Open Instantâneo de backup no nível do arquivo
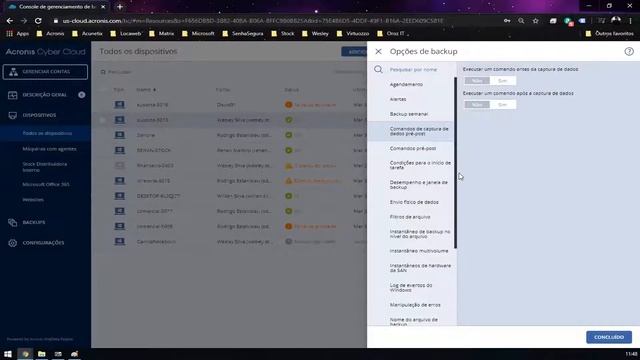Viewport: 640px width, 360px height. click(x=420, y=233)
